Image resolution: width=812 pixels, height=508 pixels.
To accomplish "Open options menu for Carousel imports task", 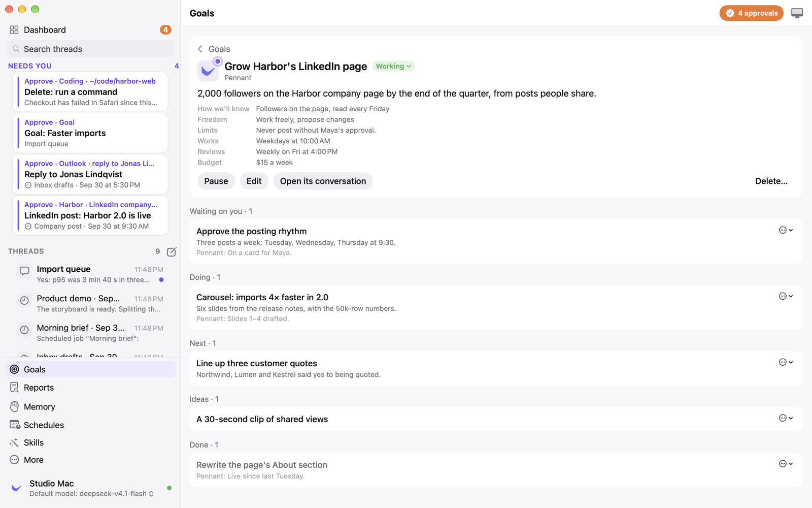I will tap(786, 296).
